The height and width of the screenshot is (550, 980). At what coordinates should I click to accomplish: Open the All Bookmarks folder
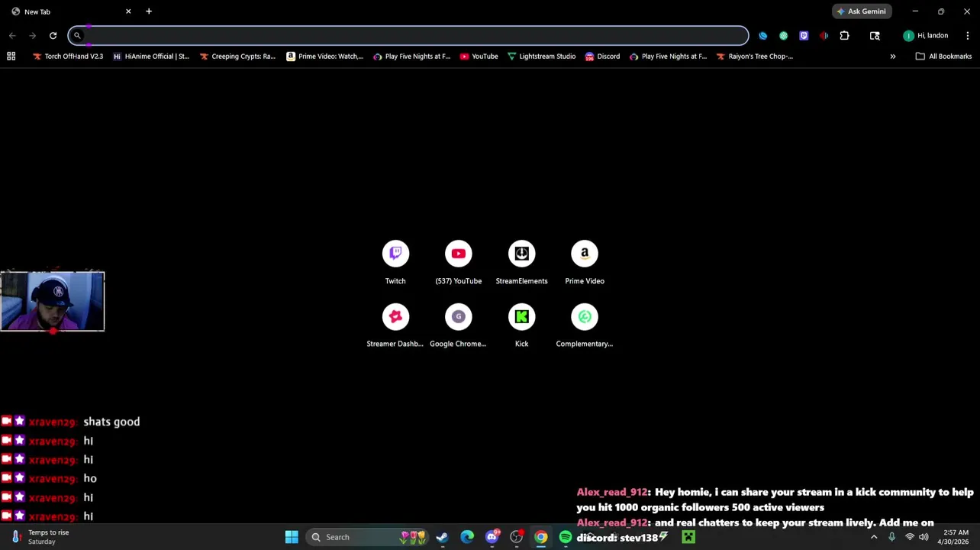943,56
